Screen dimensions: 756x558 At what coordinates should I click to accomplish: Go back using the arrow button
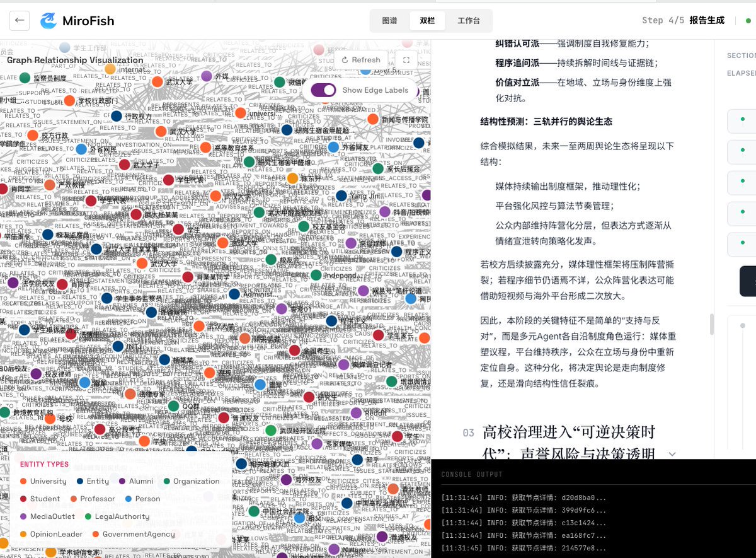20,21
